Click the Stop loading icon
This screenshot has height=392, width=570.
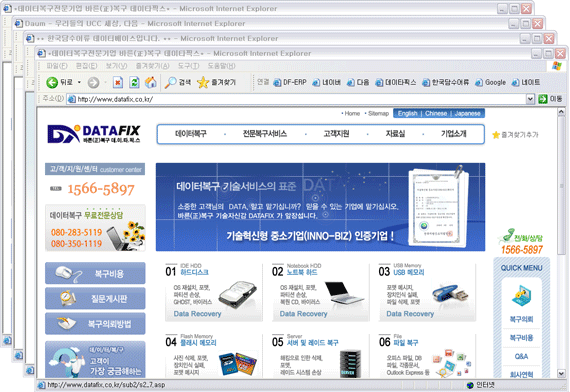(118, 83)
